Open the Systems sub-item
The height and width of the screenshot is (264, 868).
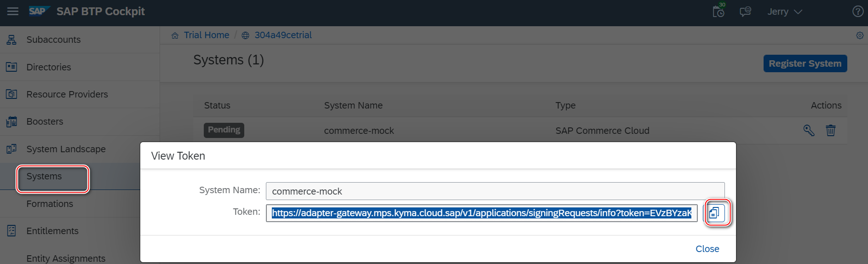(44, 176)
